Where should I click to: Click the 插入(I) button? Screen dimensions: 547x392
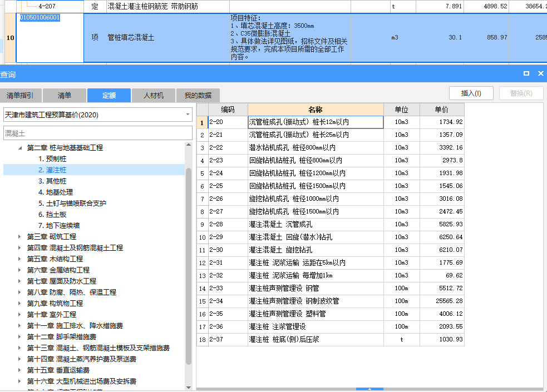pyautogui.click(x=471, y=93)
